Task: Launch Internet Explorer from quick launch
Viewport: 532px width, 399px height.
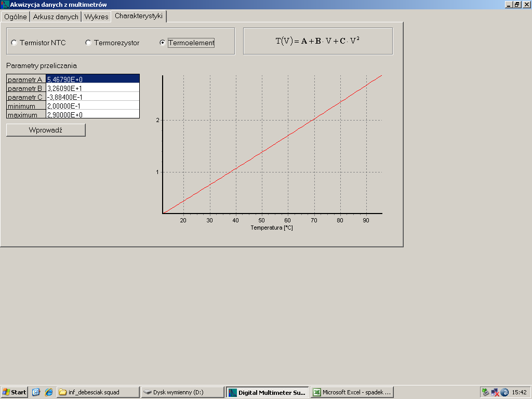Action: (x=49, y=392)
